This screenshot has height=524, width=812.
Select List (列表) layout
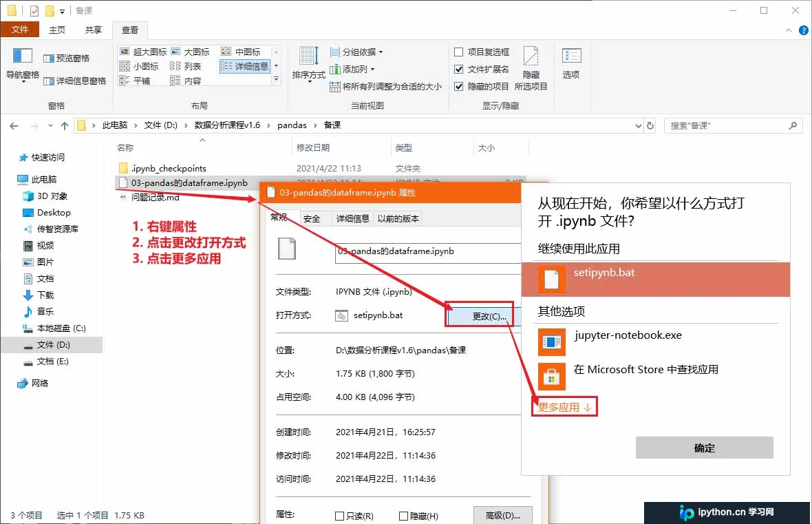point(186,66)
